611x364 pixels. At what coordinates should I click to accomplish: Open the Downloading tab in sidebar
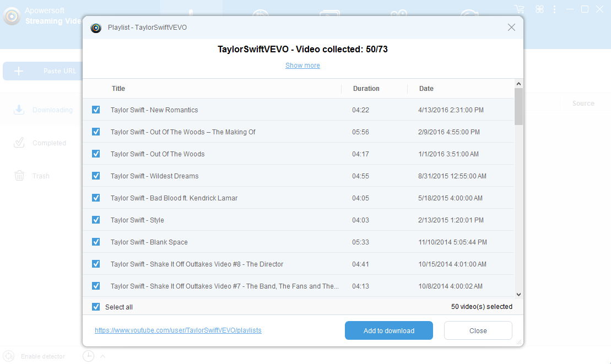41,110
